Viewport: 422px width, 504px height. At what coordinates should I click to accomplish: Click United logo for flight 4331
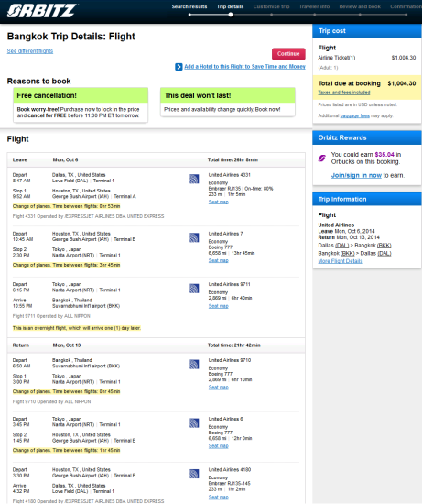tap(194, 179)
